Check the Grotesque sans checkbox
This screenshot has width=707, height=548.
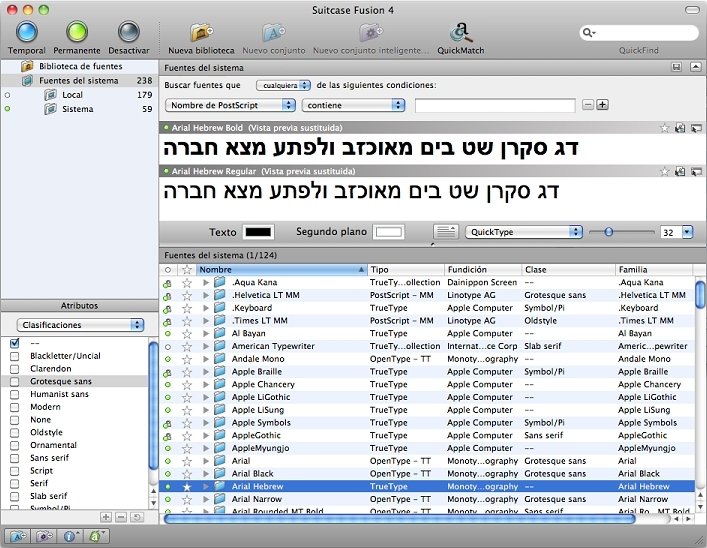pyautogui.click(x=14, y=382)
